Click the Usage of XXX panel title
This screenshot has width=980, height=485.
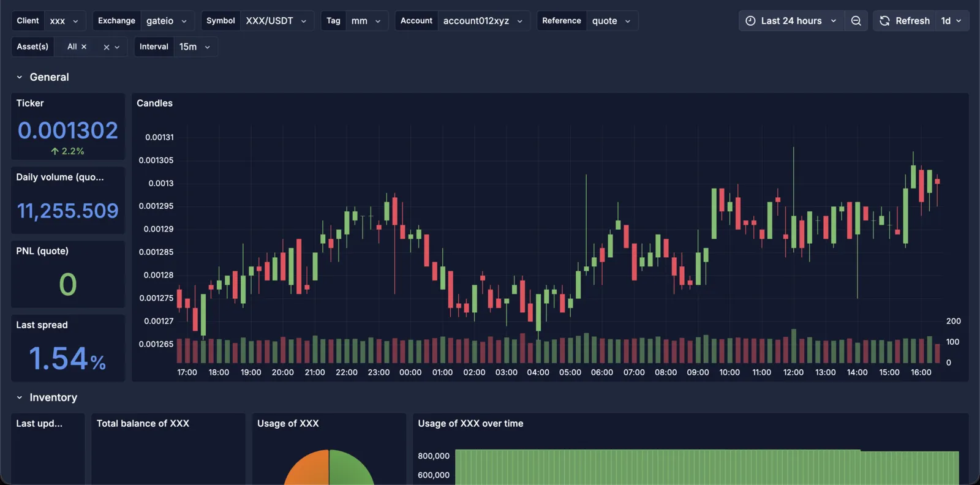[288, 423]
